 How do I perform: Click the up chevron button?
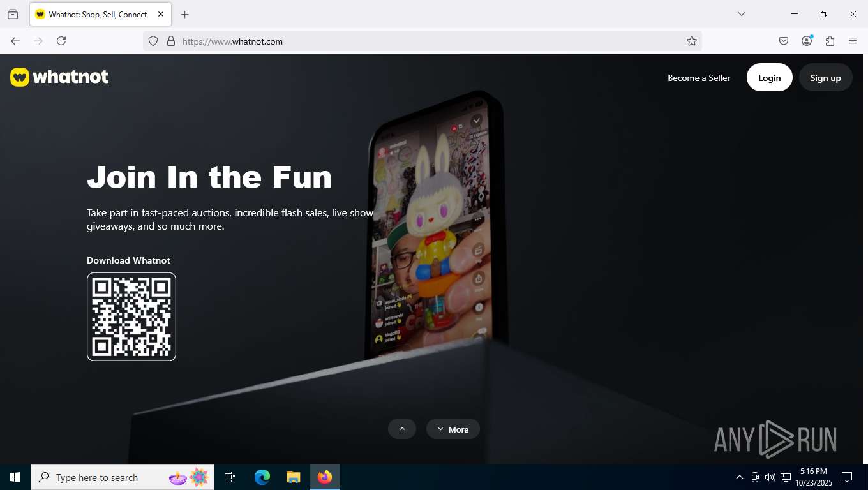[402, 429]
